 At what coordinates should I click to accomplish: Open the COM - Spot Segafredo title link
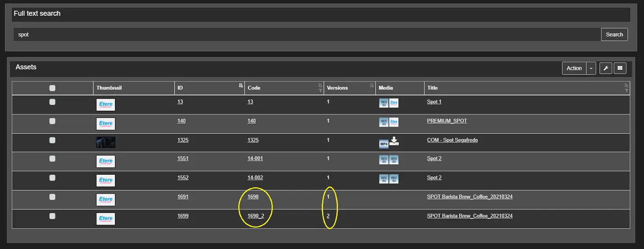[452, 140]
